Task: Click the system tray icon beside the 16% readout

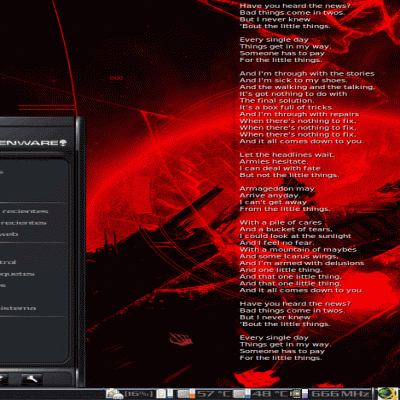Action: tap(114, 394)
